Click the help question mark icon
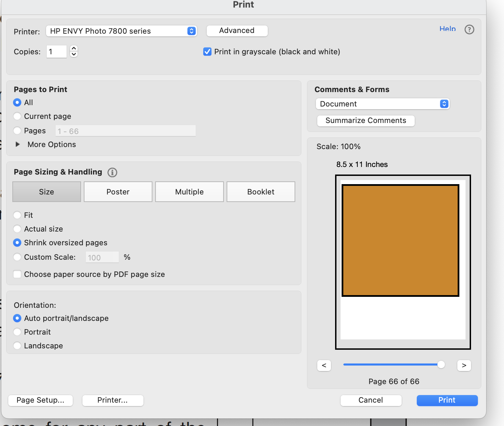The image size is (504, 426). pyautogui.click(x=469, y=30)
